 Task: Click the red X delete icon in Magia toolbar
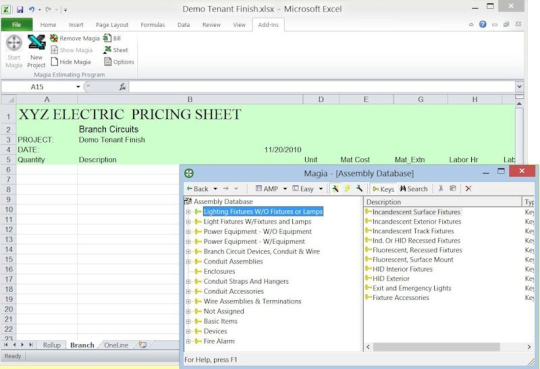pos(468,188)
